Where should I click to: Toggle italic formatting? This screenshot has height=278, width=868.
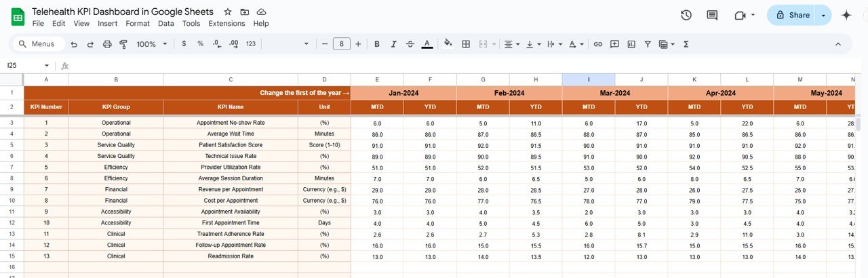[393, 44]
